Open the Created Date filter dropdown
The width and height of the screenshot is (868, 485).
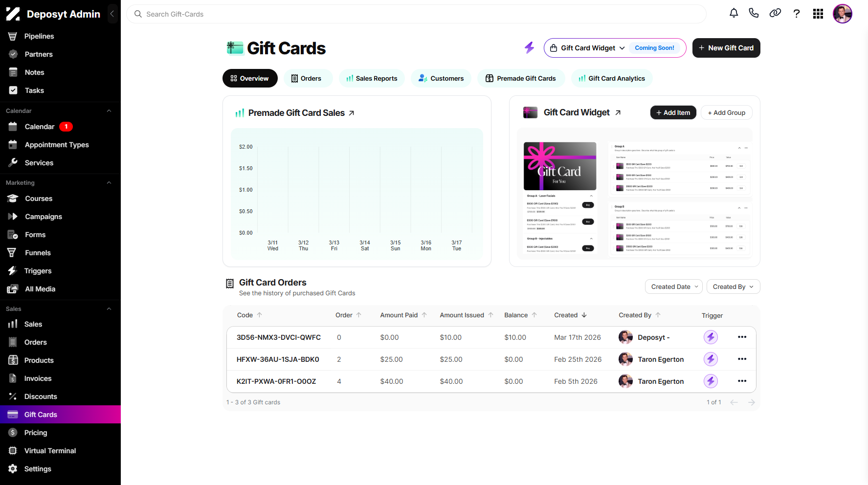pos(674,287)
